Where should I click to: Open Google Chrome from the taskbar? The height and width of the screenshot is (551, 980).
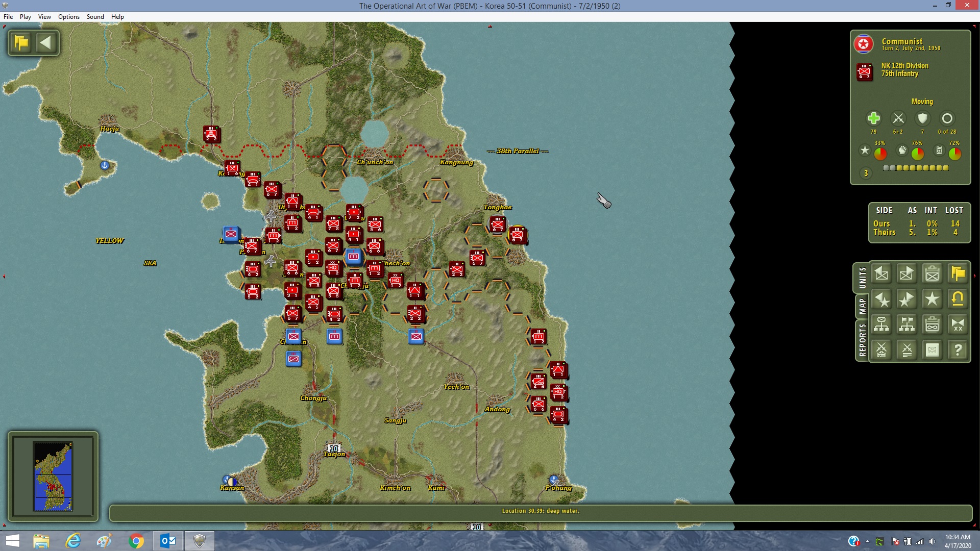pyautogui.click(x=136, y=541)
